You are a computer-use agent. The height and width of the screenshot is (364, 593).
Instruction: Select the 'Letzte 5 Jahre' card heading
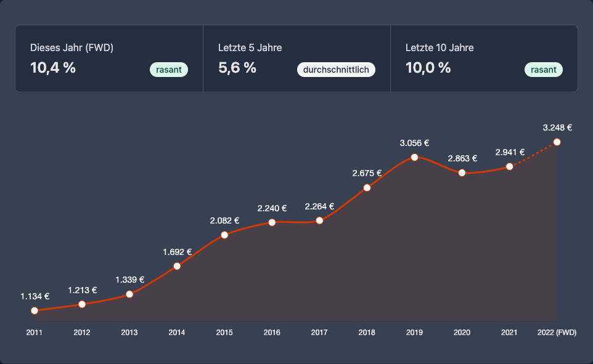click(x=250, y=47)
